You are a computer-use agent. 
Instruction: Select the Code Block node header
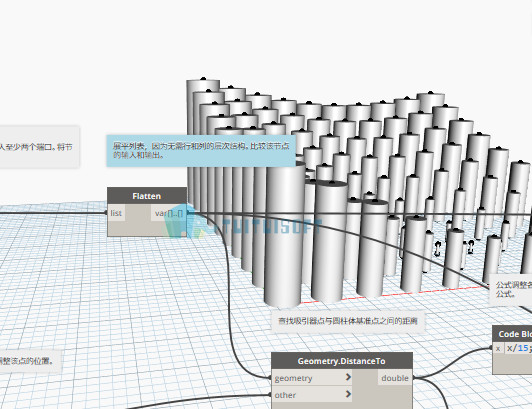point(512,334)
